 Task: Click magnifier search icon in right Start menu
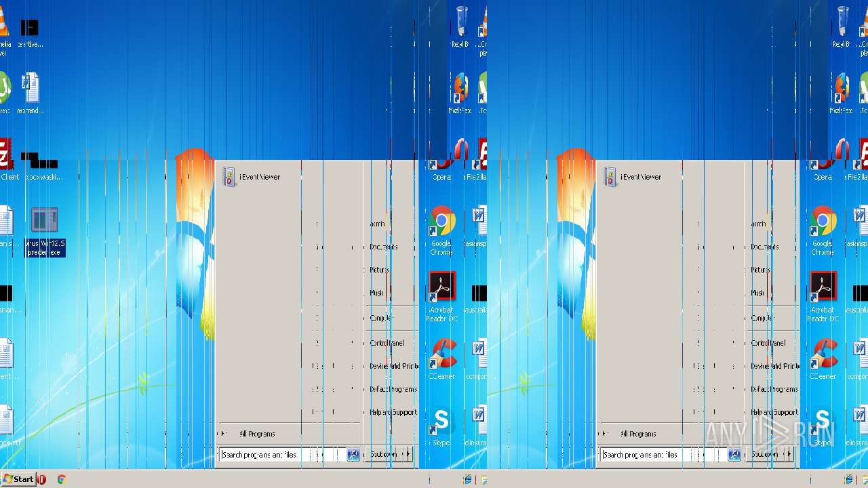click(734, 455)
